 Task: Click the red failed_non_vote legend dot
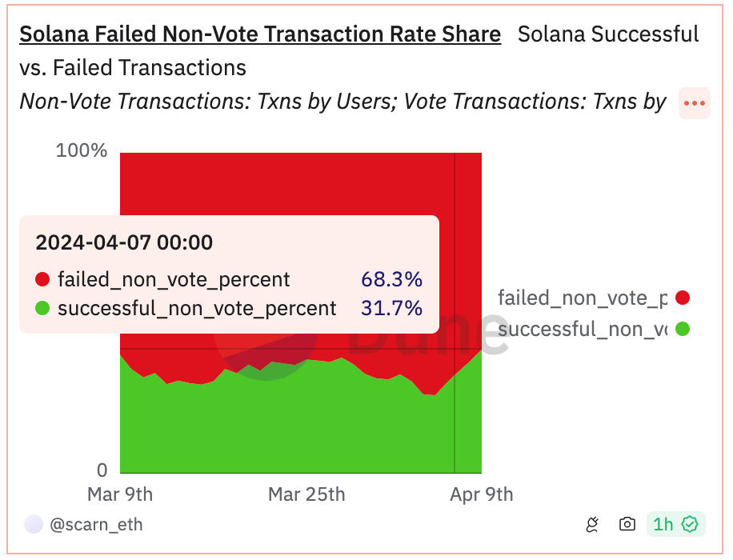683,298
